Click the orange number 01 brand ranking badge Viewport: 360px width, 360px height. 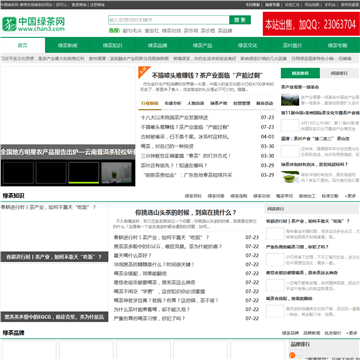[293, 356]
